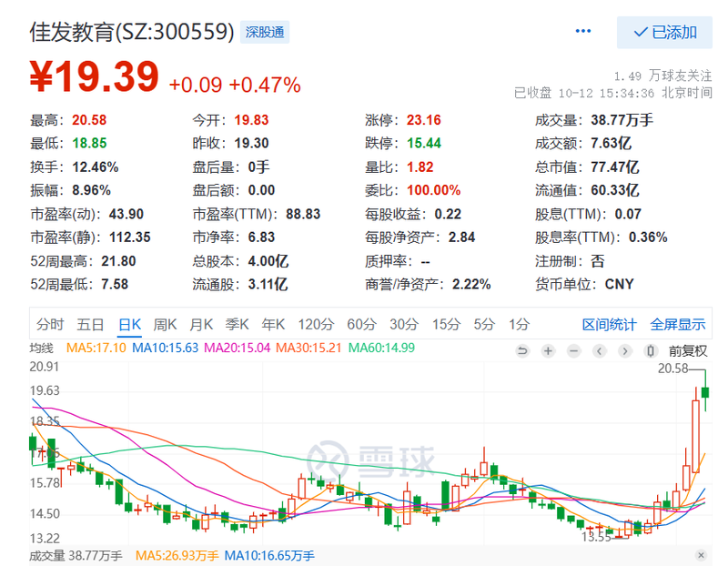Click the volume MA10:16.65万手 label
Screen dimensions: 728x566
(x=269, y=555)
